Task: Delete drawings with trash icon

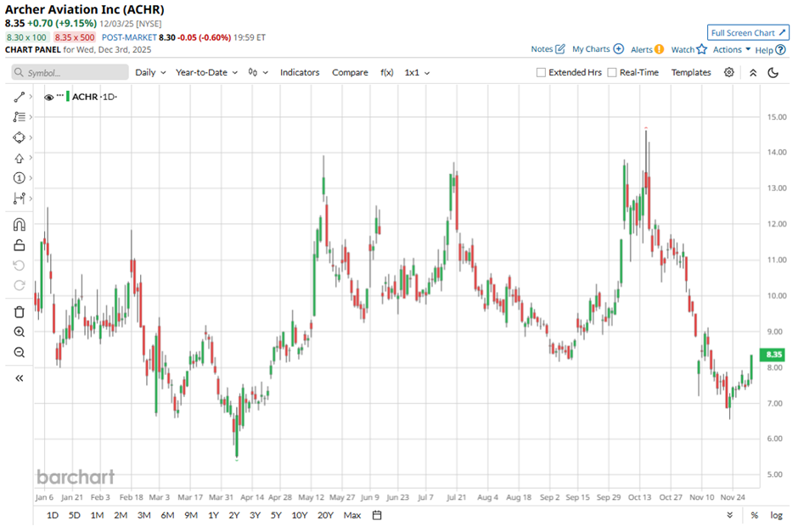Action: pyautogui.click(x=20, y=311)
